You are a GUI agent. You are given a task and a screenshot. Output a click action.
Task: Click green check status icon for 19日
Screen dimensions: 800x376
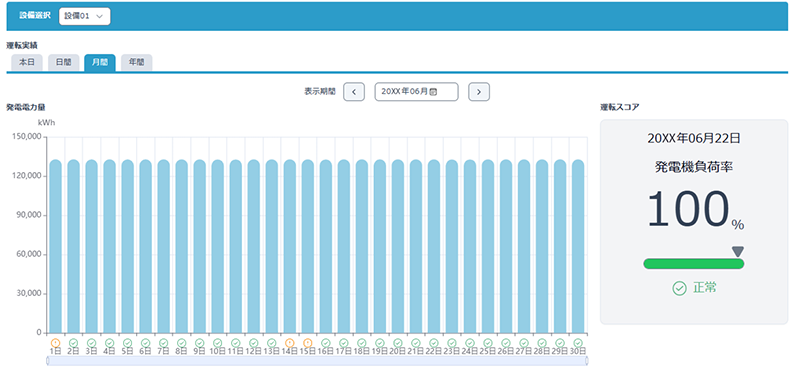[380, 343]
